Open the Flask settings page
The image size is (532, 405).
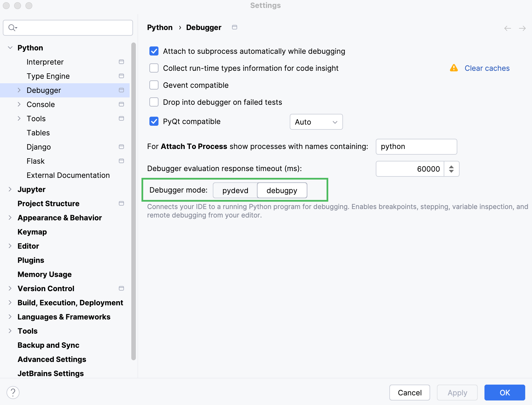[x=36, y=161]
